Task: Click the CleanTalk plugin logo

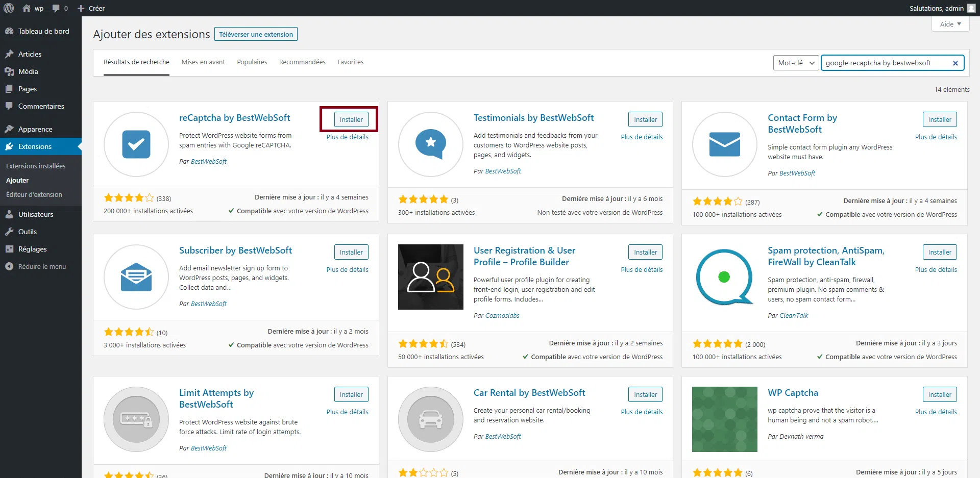Action: (x=725, y=277)
